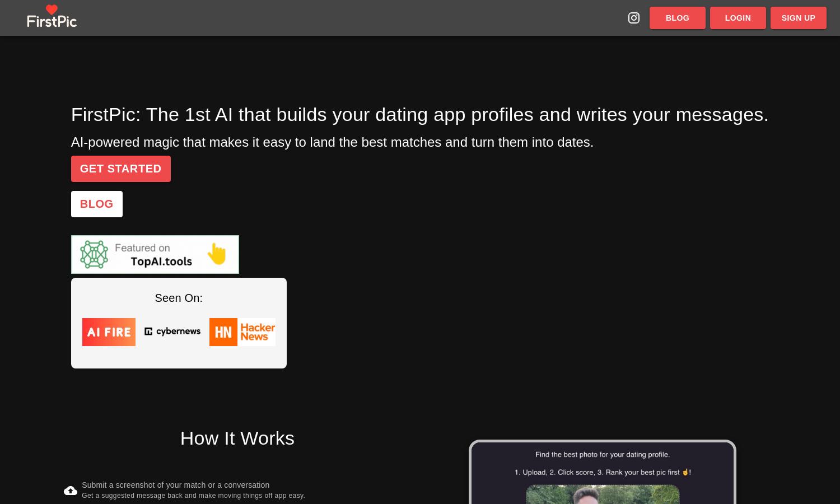Open Blog from the top navigation bar
840x504 pixels.
pos(678,18)
